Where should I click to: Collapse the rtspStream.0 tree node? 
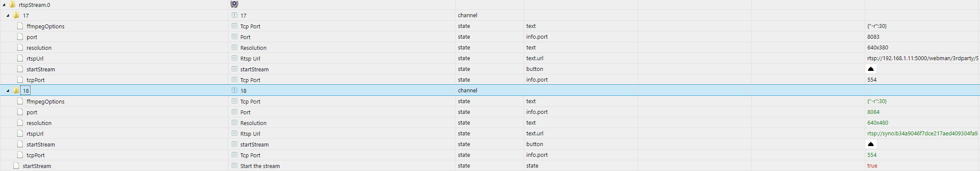pyautogui.click(x=4, y=5)
